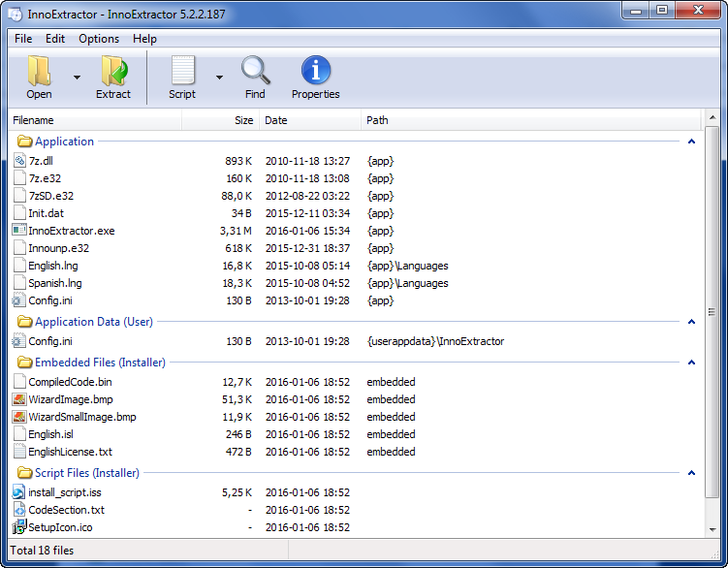Viewport: 728px width, 568px height.
Task: Open dropdown arrow next to Open button
Action: tap(77, 78)
